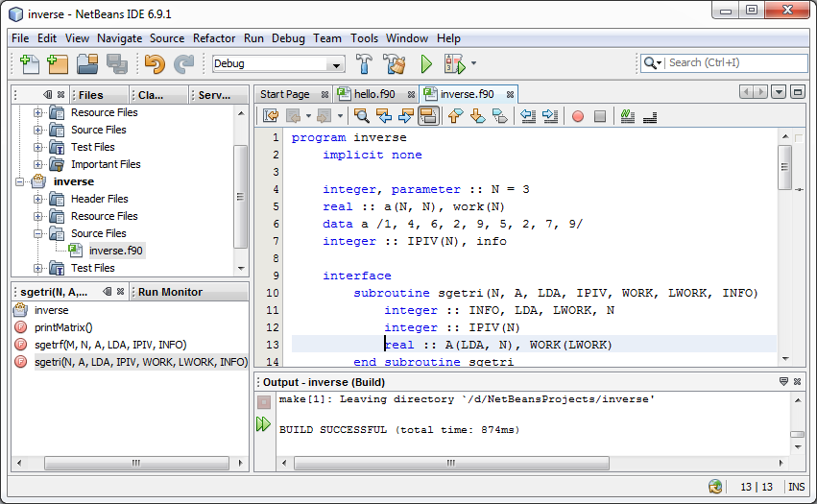Image resolution: width=817 pixels, height=504 pixels.
Task: Close the Output panel
Action: pos(797,381)
